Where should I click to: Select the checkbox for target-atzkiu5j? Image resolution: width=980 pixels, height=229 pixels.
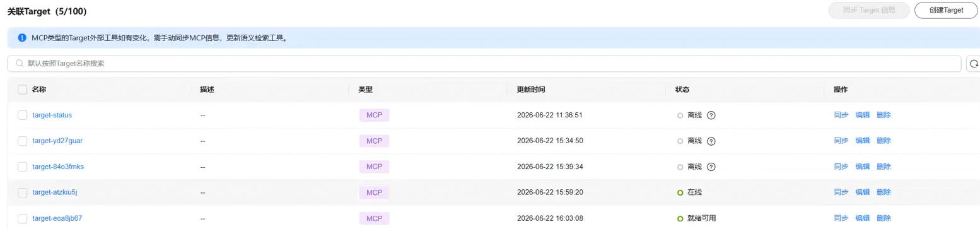point(23,192)
